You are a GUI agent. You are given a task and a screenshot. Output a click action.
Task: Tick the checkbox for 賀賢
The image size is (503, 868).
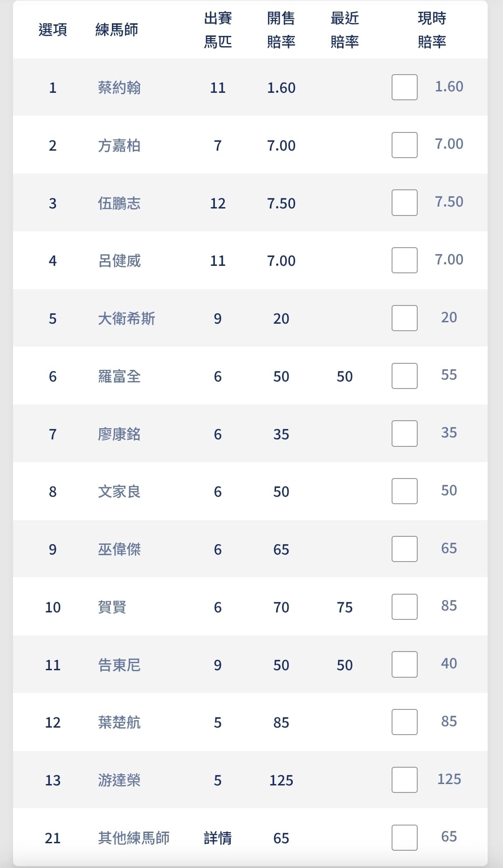(404, 607)
